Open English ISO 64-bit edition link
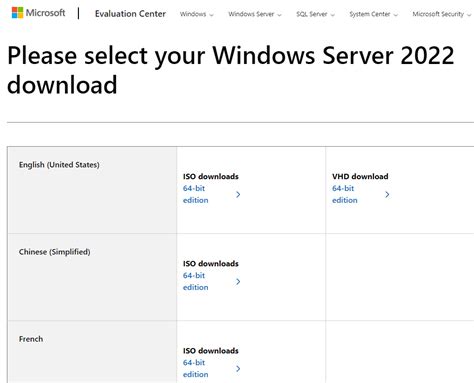Viewport: 474px width, 383px height. click(x=196, y=194)
